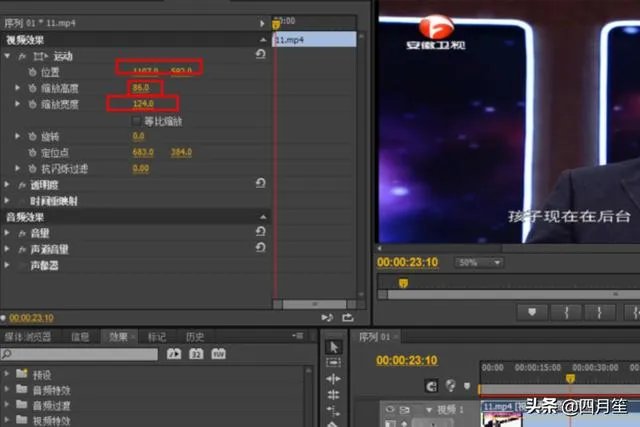Toggle fx bypass for 运动 effect
The width and height of the screenshot is (640, 427).
22,56
